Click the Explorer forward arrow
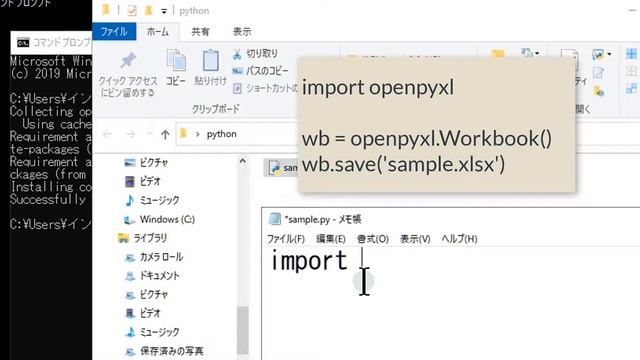 130,134
